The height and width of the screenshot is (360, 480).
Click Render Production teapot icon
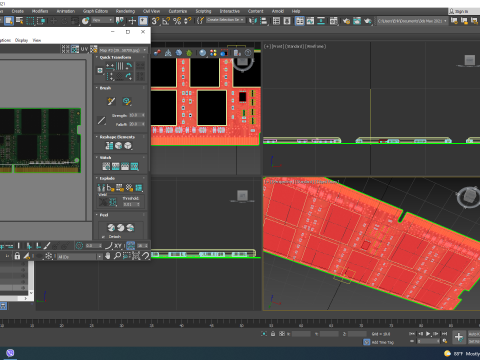coord(368,21)
